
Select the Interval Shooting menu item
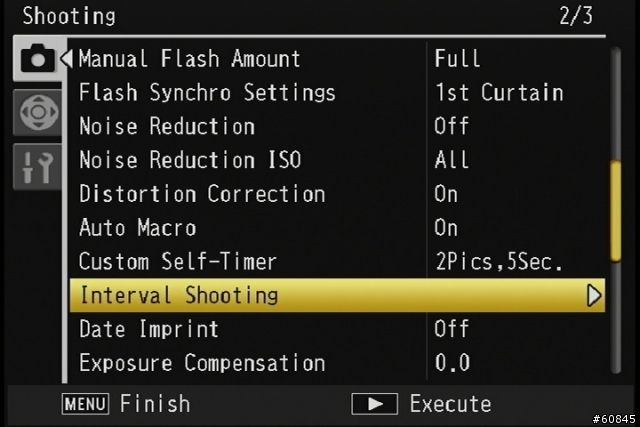[337, 296]
